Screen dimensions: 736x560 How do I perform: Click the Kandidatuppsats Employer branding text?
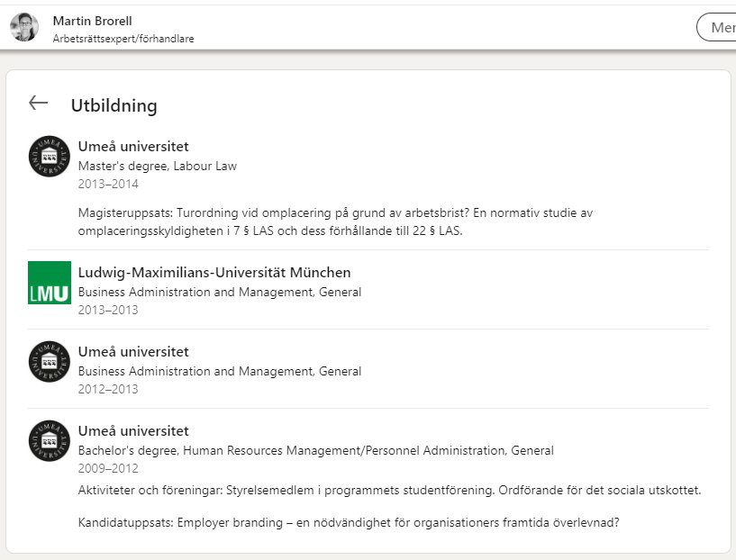pos(349,522)
